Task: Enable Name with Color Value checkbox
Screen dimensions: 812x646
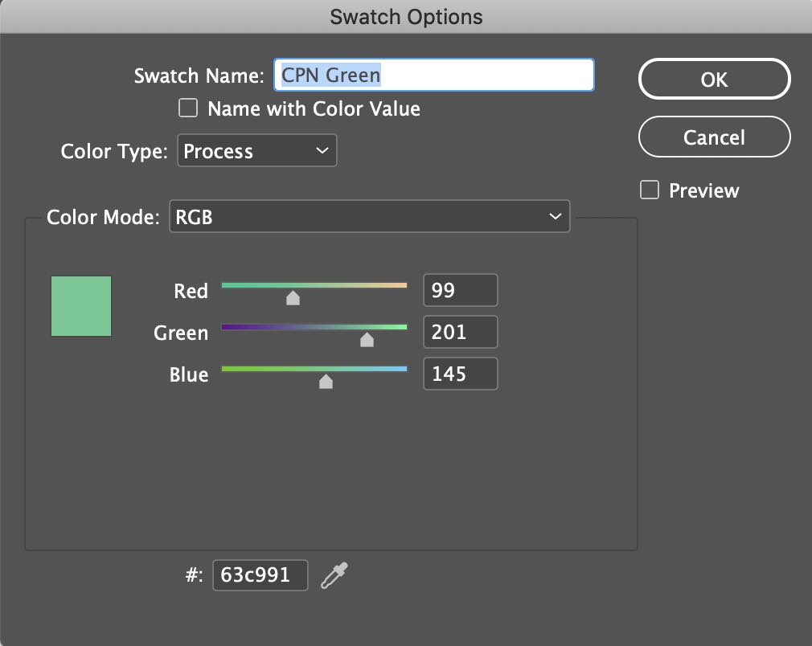Action: (188, 108)
